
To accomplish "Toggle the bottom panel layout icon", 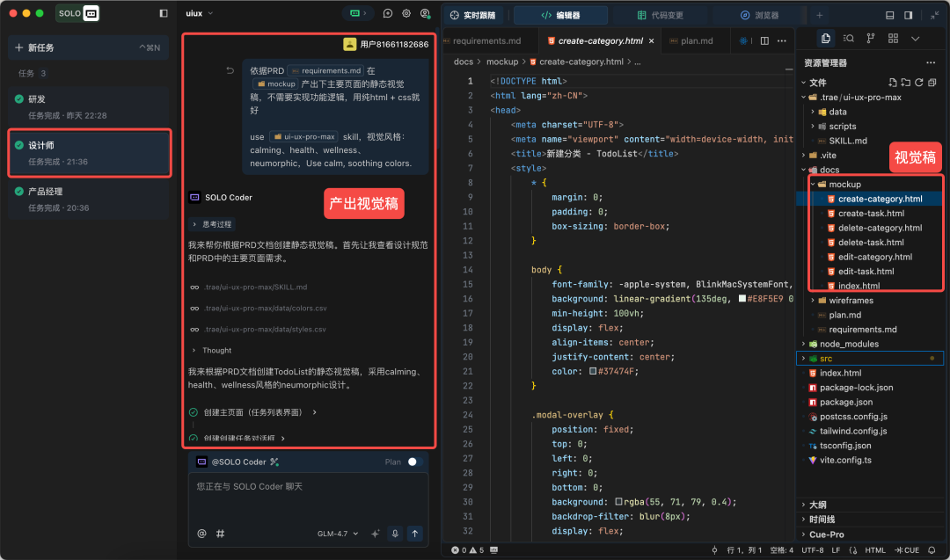I will pyautogui.click(x=889, y=15).
